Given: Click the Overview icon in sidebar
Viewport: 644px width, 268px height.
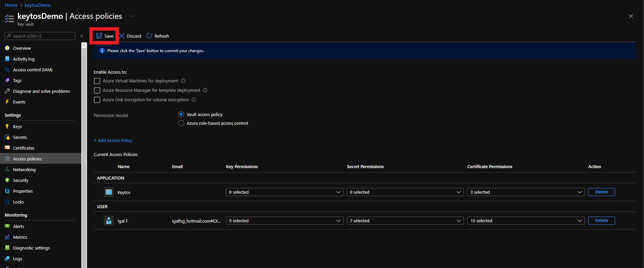Looking at the screenshot, I should click(7, 48).
